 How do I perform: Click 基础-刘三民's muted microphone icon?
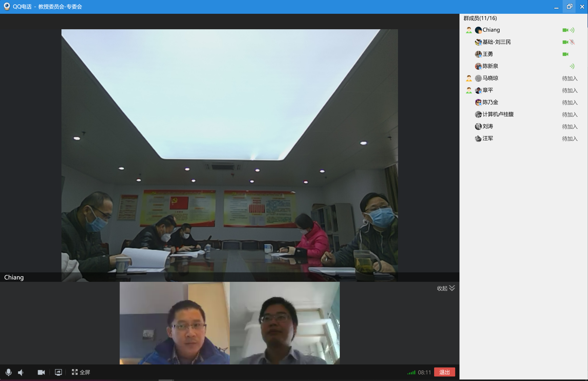click(572, 42)
